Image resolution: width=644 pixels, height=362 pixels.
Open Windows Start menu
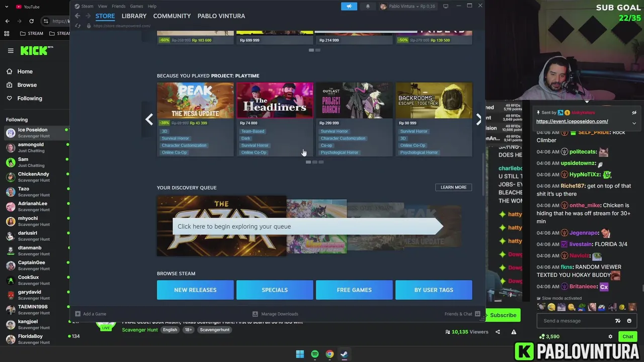[300, 354]
